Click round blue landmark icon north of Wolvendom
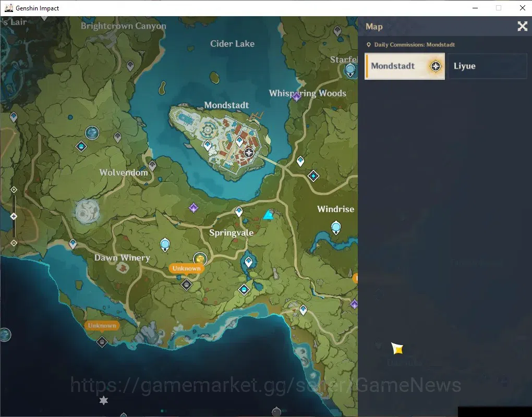The height and width of the screenshot is (417, 532). (x=92, y=132)
